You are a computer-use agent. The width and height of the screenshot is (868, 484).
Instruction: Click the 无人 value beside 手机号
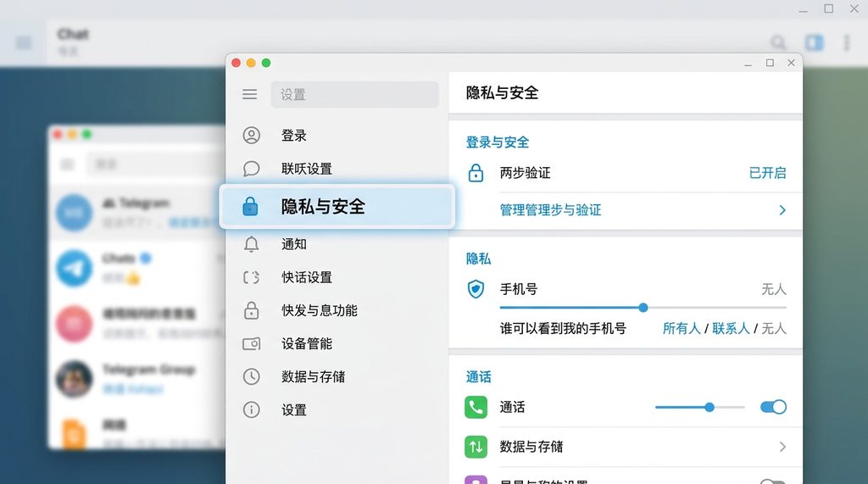pos(774,289)
